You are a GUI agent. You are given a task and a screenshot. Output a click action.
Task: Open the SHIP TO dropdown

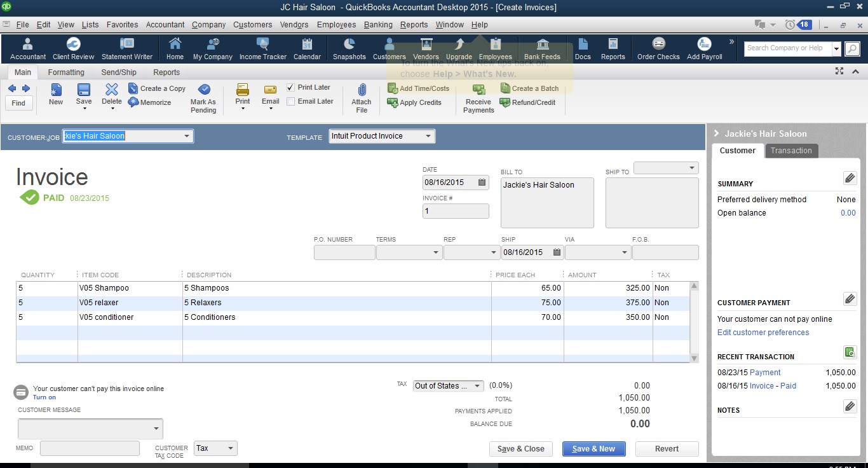click(x=691, y=168)
